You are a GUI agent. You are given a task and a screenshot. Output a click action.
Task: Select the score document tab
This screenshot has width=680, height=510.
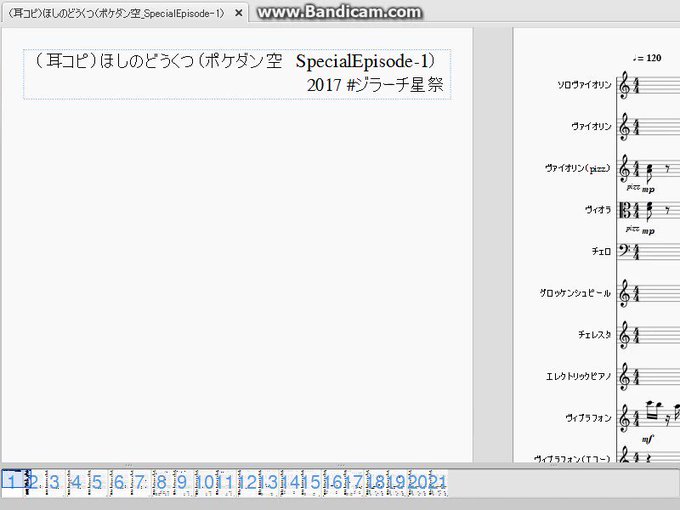click(124, 13)
